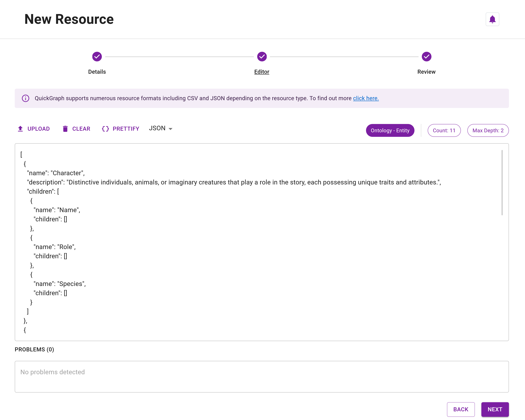The image size is (525, 420).
Task: Open the notification bell
Action: pyautogui.click(x=492, y=19)
